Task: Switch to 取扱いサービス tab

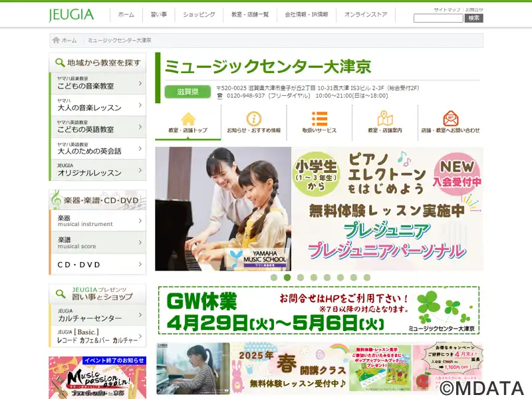Action: 319,122
